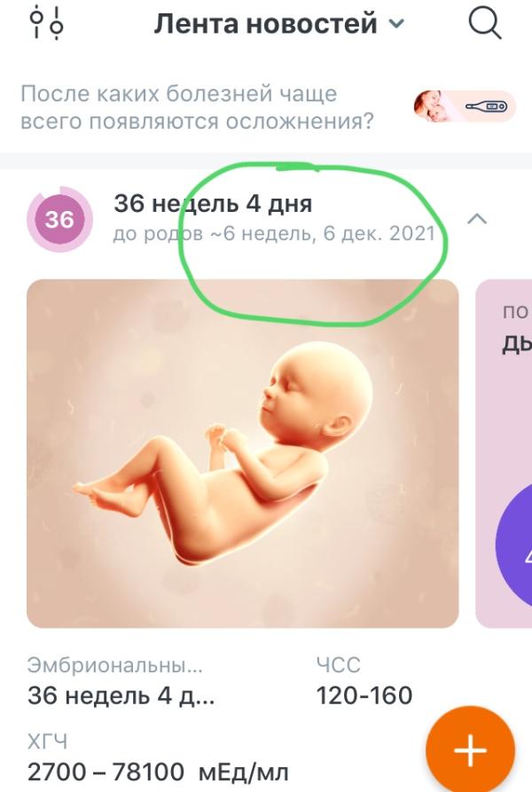Screen dimensions: 532x792
Task: Open the filter settings sliders icon
Action: [x=46, y=23]
